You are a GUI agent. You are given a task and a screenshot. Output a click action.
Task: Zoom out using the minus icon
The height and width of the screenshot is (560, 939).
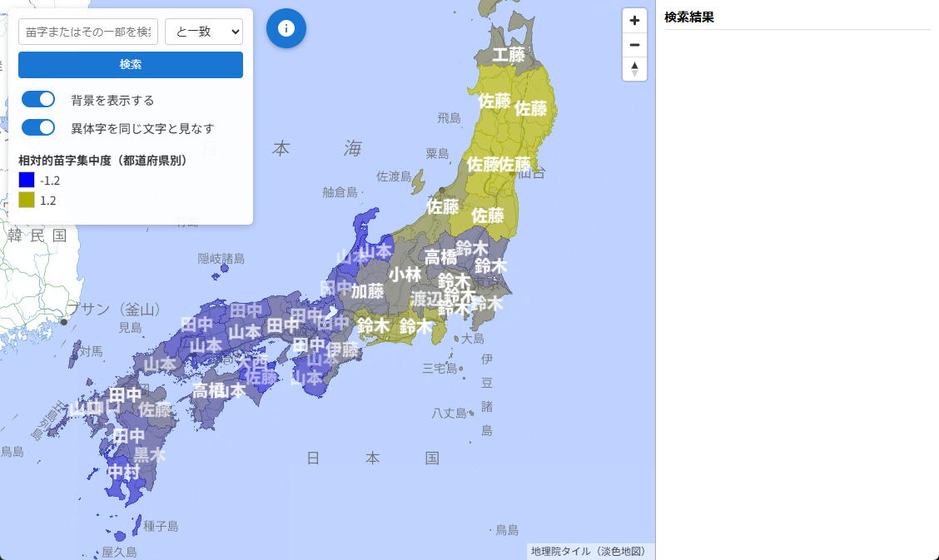[634, 44]
